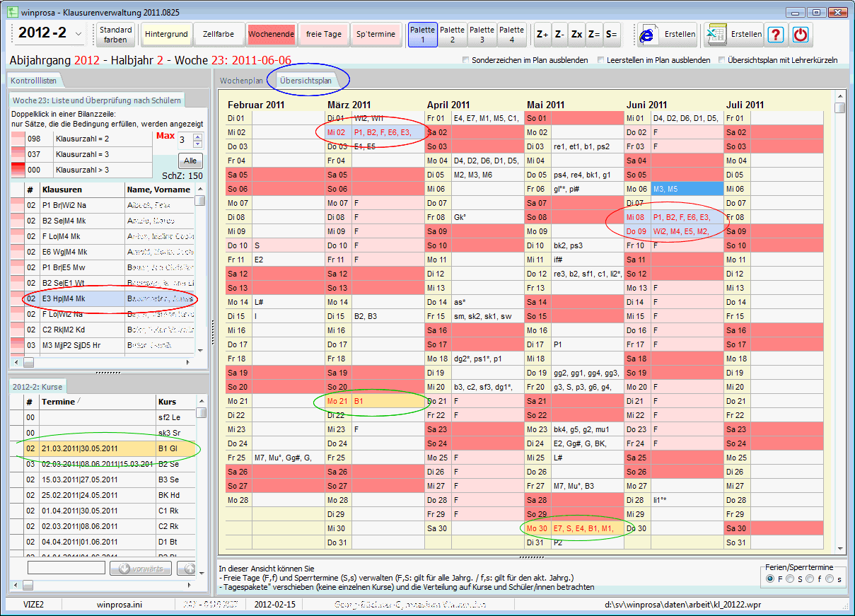Select the red 'Wochenende' color button
Screen dimensions: 855x616
point(271,35)
